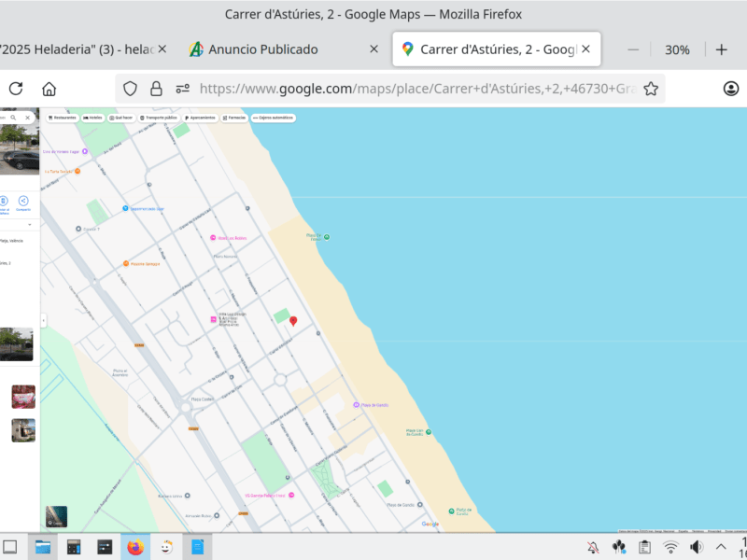
Task: Filter map by Restaurantes
Action: click(62, 118)
